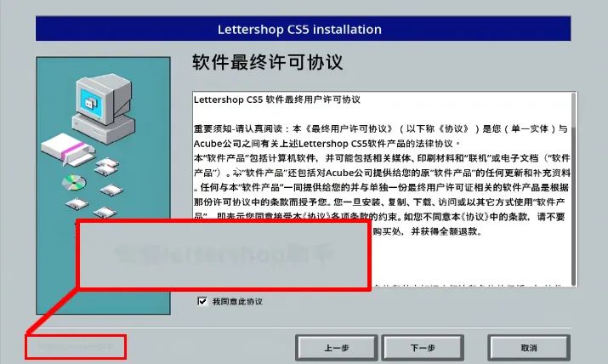Viewport: 608px width, 364px height.
Task: Click the 我同意此协议 label text
Action: [237, 302]
